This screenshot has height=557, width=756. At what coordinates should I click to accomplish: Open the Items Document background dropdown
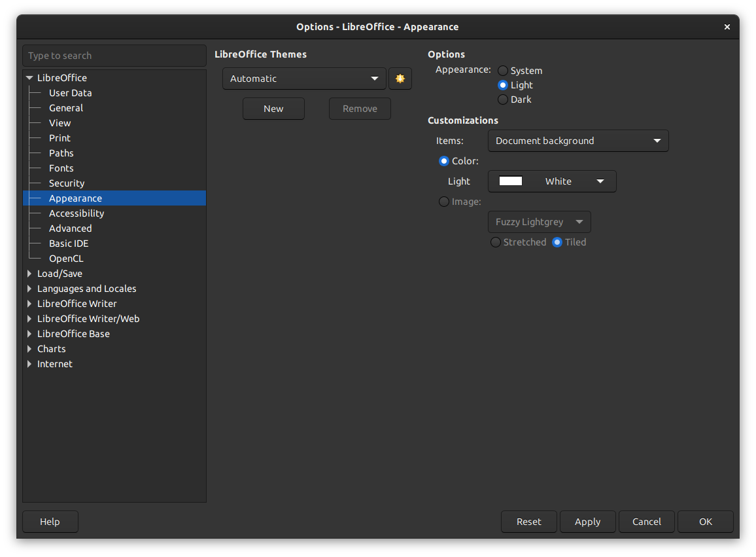click(578, 141)
